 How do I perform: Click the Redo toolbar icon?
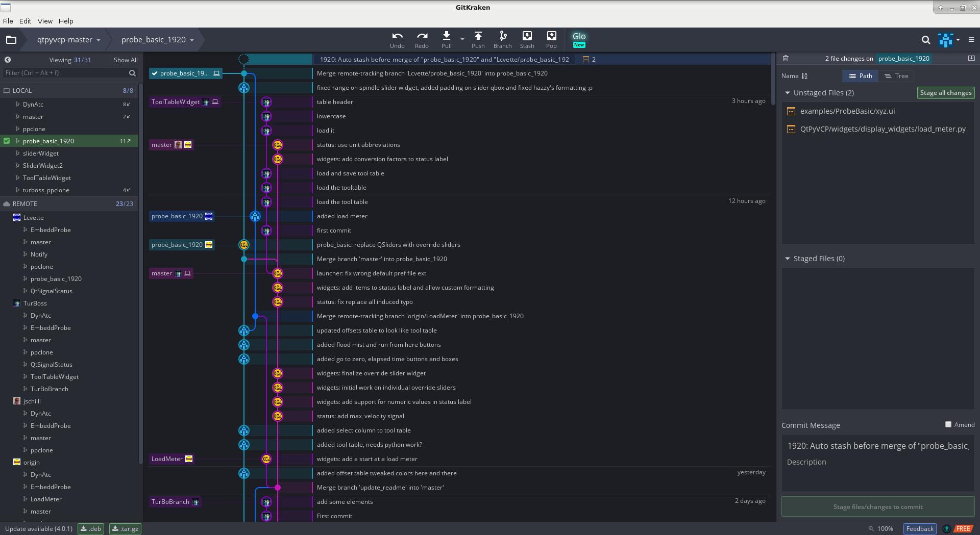point(422,40)
